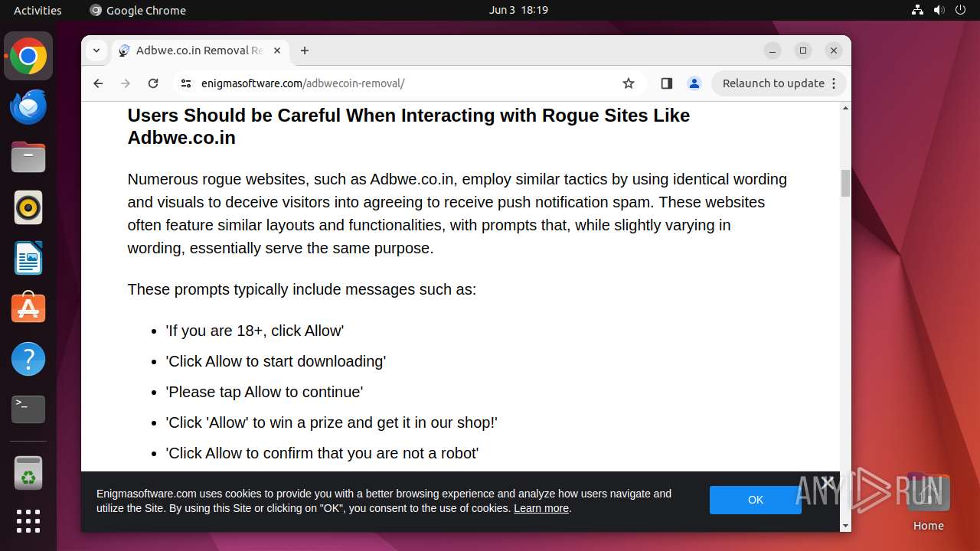Open the Chrome profile avatar
The height and width of the screenshot is (551, 980).
point(694,83)
